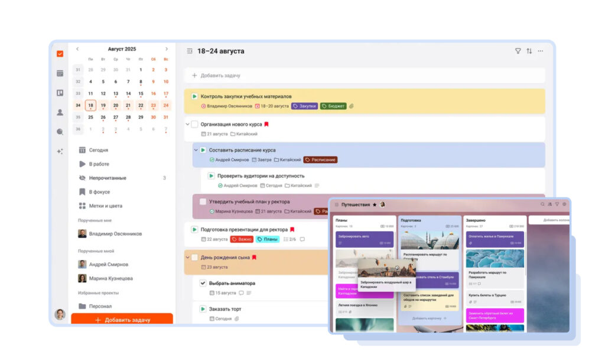Click the star icon next to Путешествия

coord(374,204)
